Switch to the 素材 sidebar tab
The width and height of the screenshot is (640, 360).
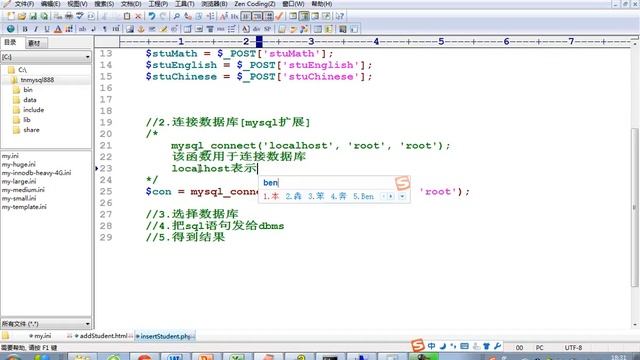click(35, 43)
